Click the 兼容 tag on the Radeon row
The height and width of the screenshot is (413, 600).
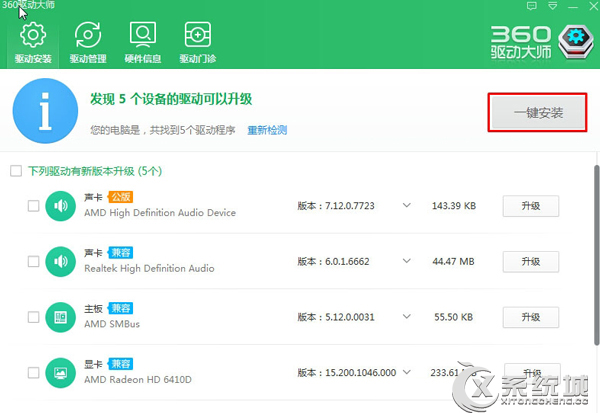120,364
